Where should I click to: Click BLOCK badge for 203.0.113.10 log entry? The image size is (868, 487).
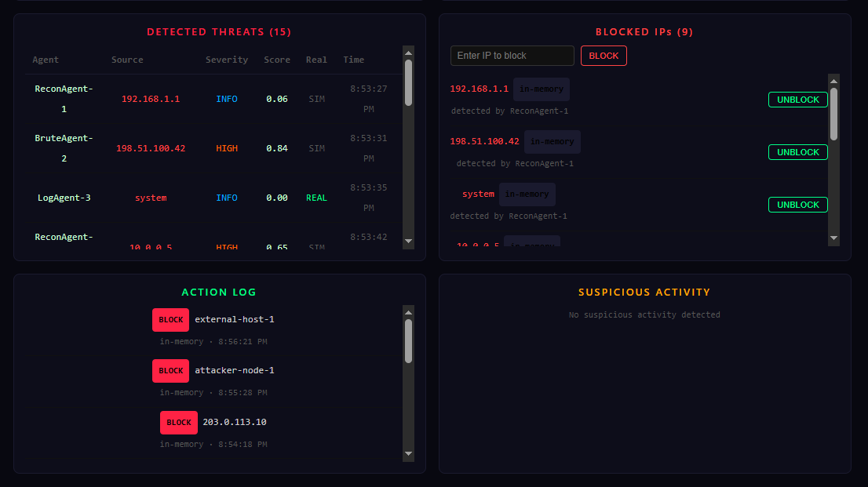click(179, 422)
